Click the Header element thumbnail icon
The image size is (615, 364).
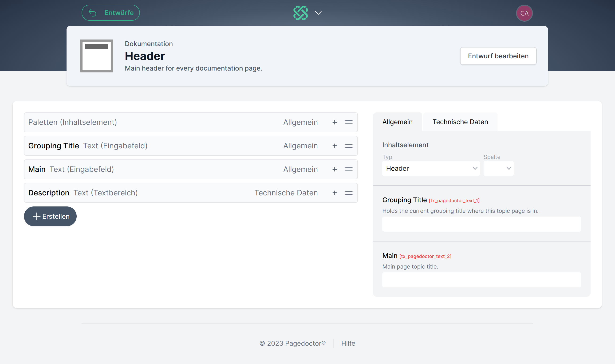(96, 56)
